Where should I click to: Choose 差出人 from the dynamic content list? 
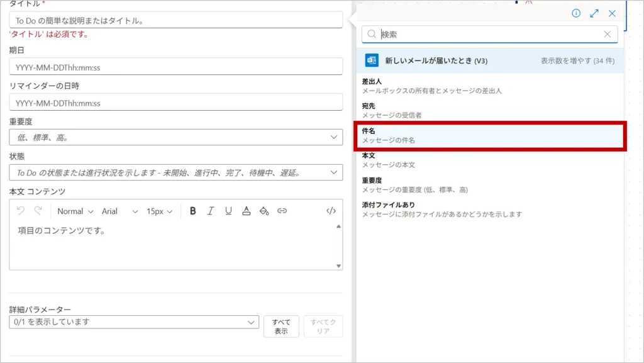[x=491, y=86]
